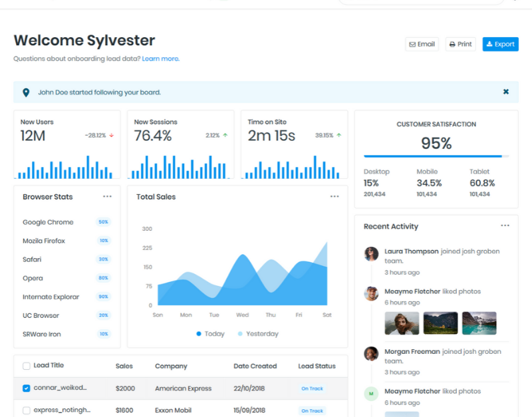This screenshot has width=532, height=417.
Task: Click the envelope icon on the Email button
Action: tap(413, 44)
